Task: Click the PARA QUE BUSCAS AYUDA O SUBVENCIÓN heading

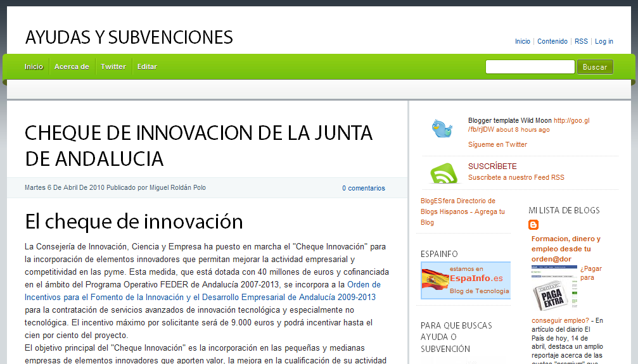Action: point(456,337)
